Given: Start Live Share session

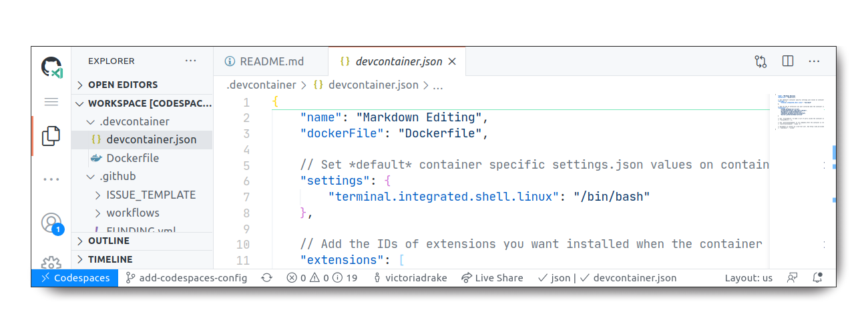Looking at the screenshot, I should click(x=492, y=278).
